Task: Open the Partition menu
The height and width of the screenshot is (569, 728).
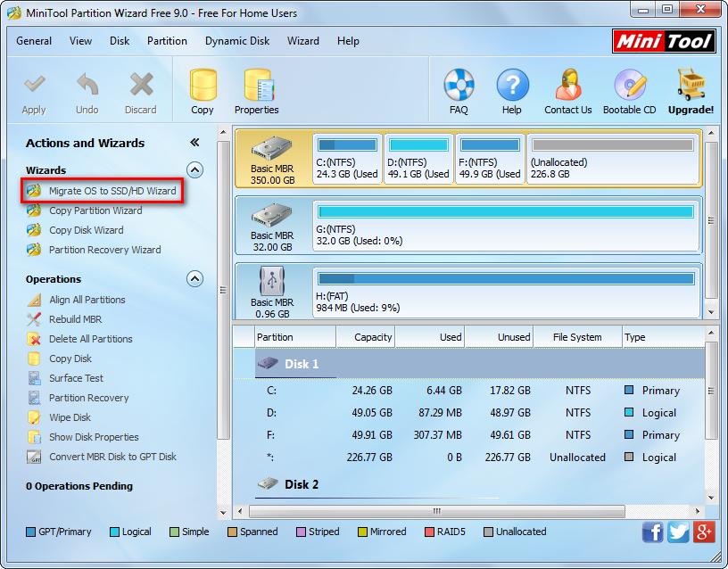Action: (x=167, y=41)
